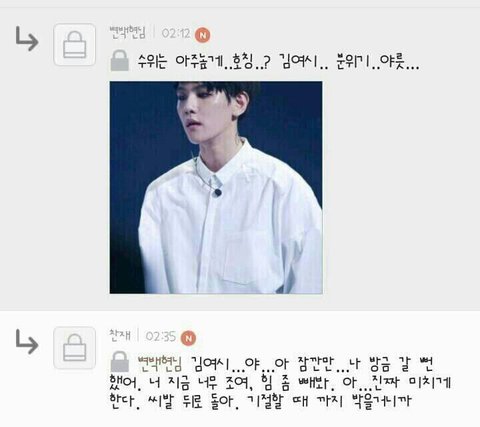Click the orange N badge next to 02:12

pyautogui.click(x=203, y=35)
